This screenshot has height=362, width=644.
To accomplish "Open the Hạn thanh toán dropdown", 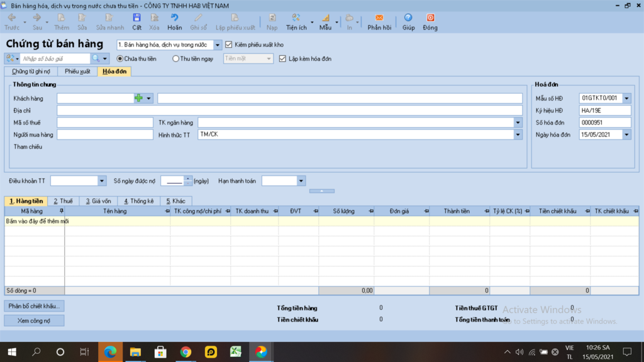I will pyautogui.click(x=301, y=181).
